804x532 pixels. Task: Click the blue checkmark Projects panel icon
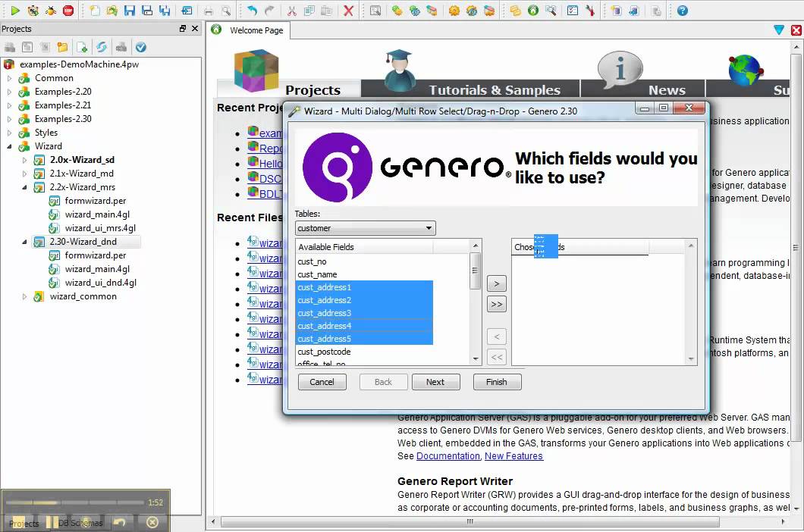pos(140,47)
